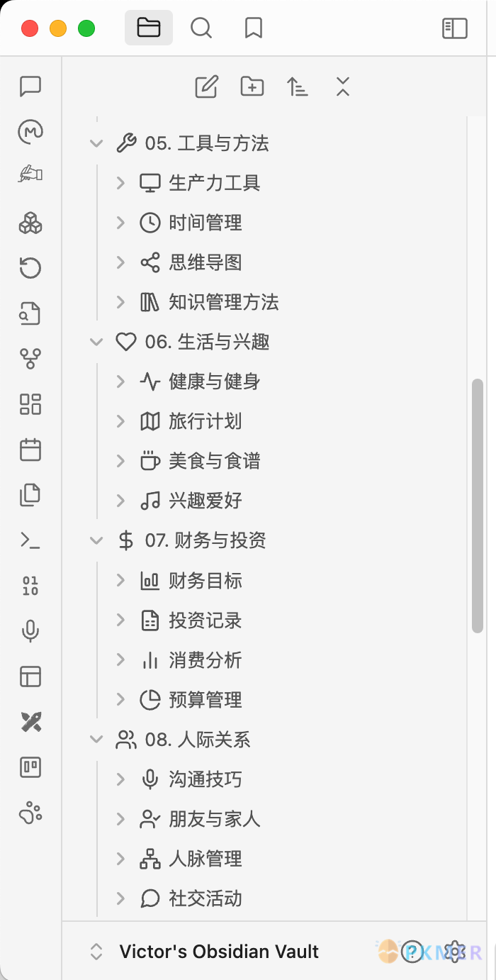The image size is (496, 980).
Task: Click the new note icon
Action: [206, 87]
